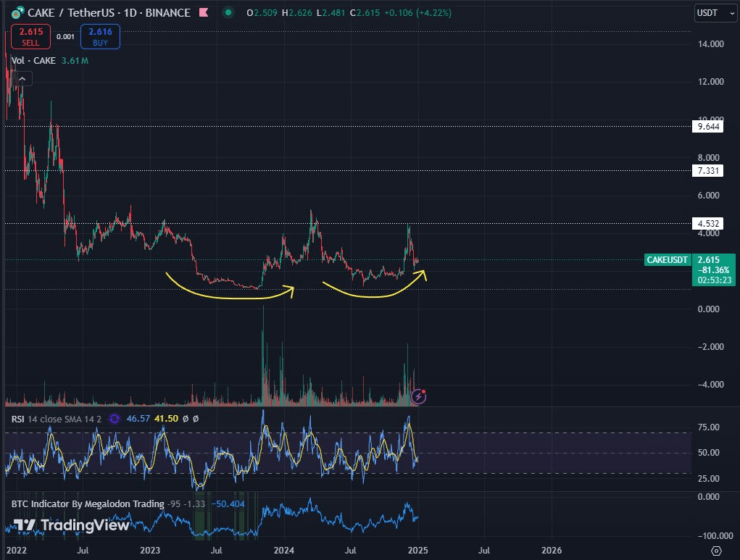Click the 2.615 SELL button

pyautogui.click(x=30, y=37)
